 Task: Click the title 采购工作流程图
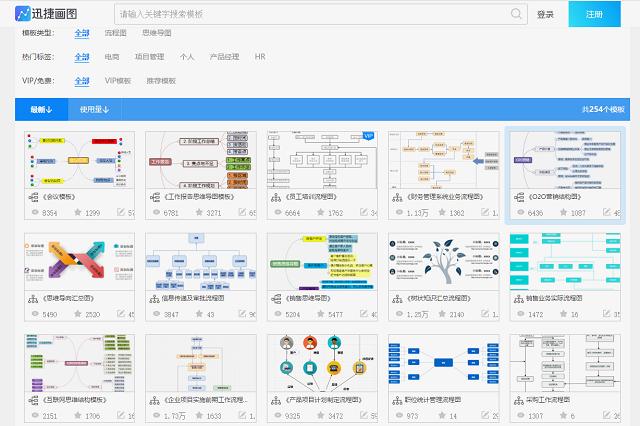pyautogui.click(x=548, y=400)
